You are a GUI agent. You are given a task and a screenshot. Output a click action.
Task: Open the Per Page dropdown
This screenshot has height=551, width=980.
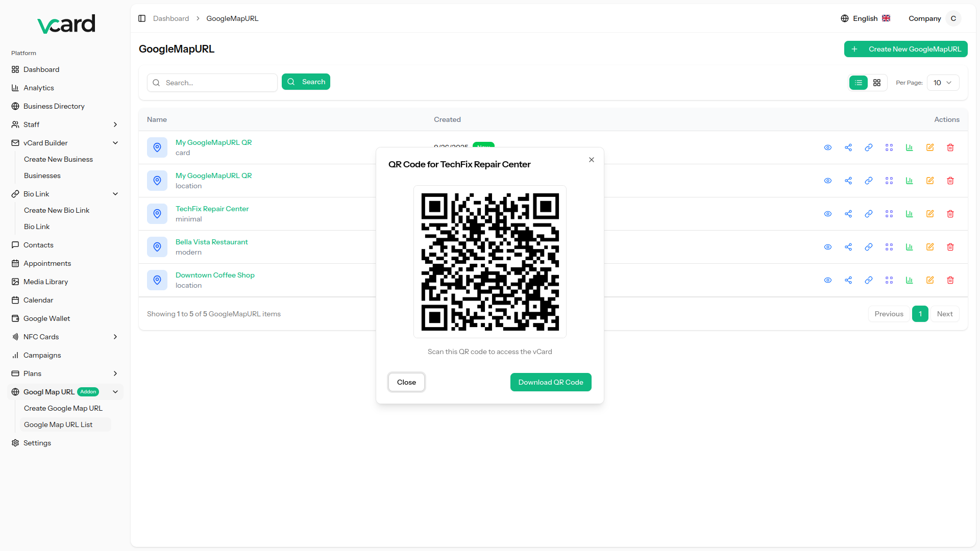942,83
